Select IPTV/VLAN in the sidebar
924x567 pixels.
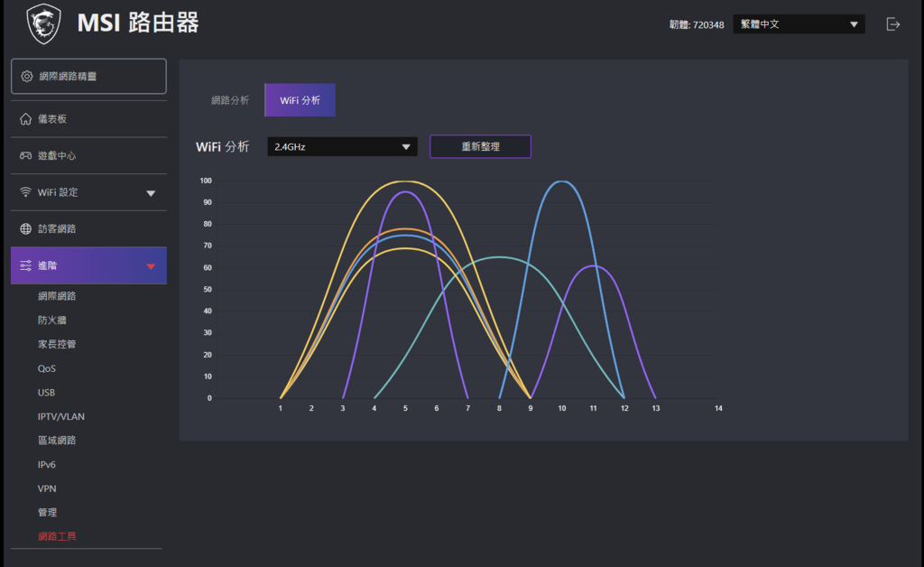[x=61, y=416]
